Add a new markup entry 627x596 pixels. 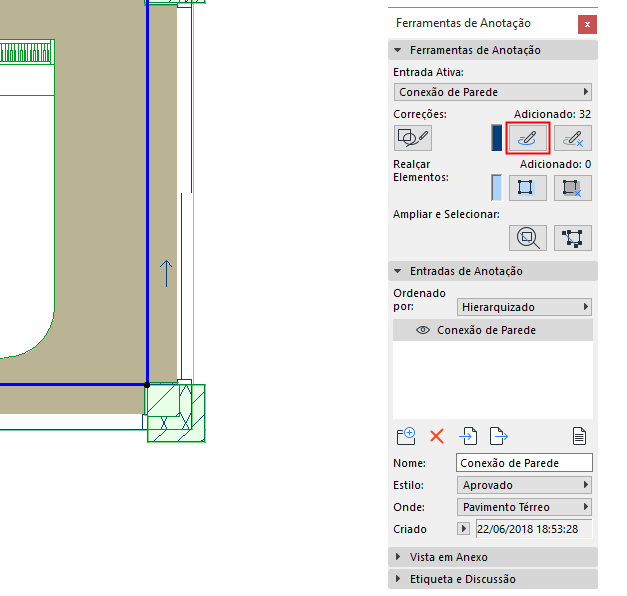click(x=406, y=436)
